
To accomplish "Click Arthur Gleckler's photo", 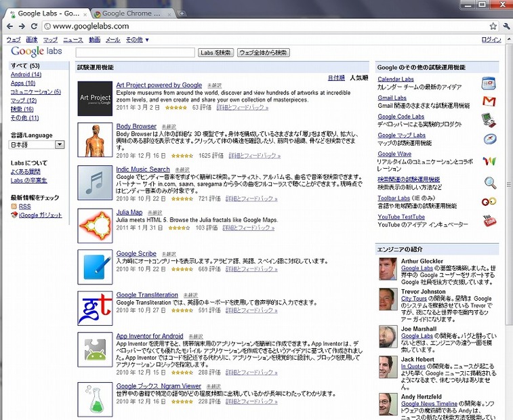I will click(388, 269).
